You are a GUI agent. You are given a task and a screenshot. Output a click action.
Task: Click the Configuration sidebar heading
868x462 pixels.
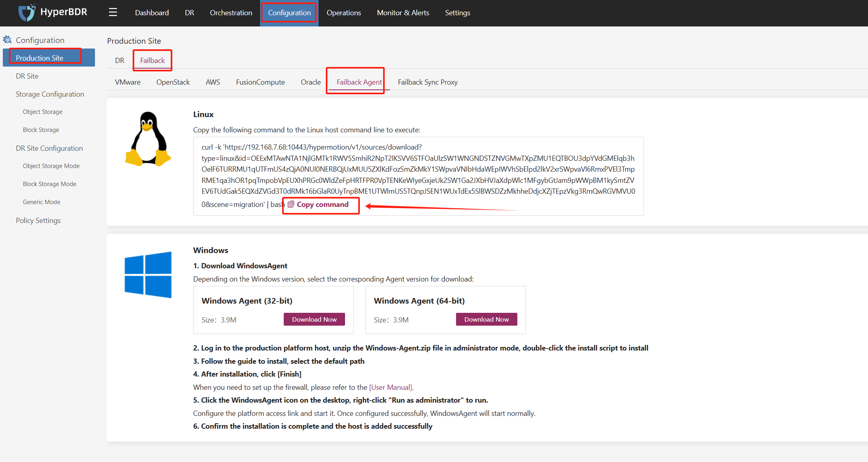click(x=40, y=40)
